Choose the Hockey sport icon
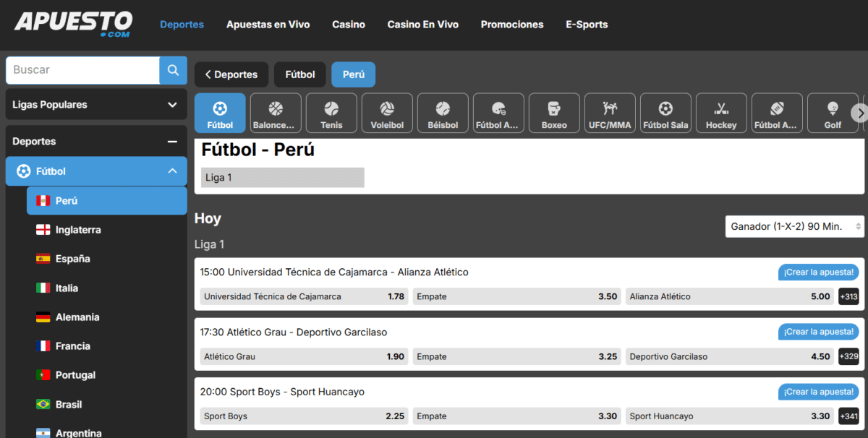The width and height of the screenshot is (868, 438). coord(721,113)
